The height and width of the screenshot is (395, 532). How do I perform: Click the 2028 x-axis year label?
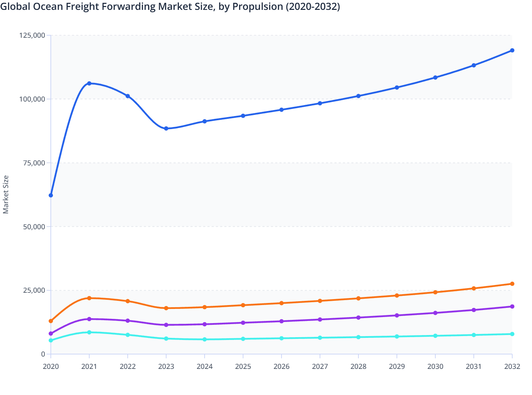click(x=358, y=366)
